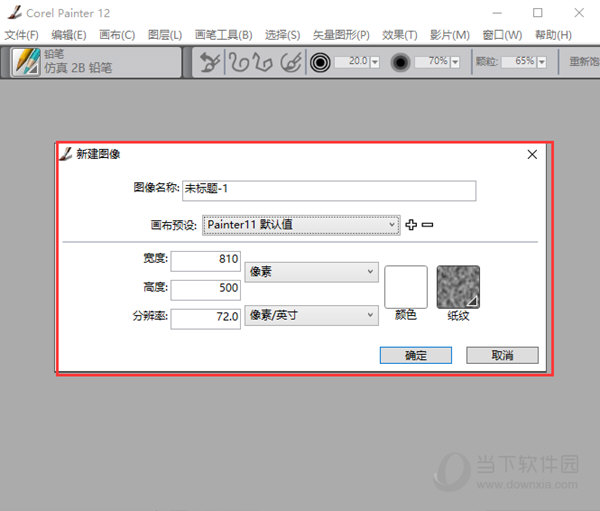Open the 像素 unit dropdown
Image resolution: width=600 pixels, height=511 pixels.
click(311, 272)
